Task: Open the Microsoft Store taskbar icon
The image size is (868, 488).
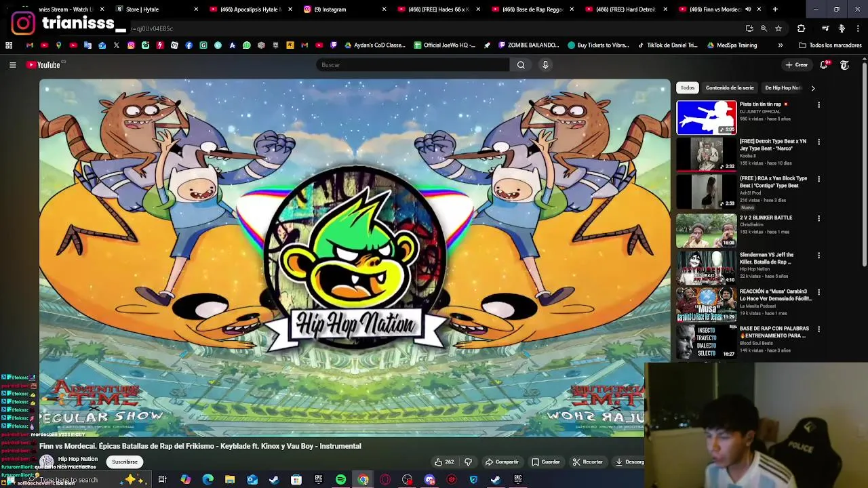Action: click(296, 480)
